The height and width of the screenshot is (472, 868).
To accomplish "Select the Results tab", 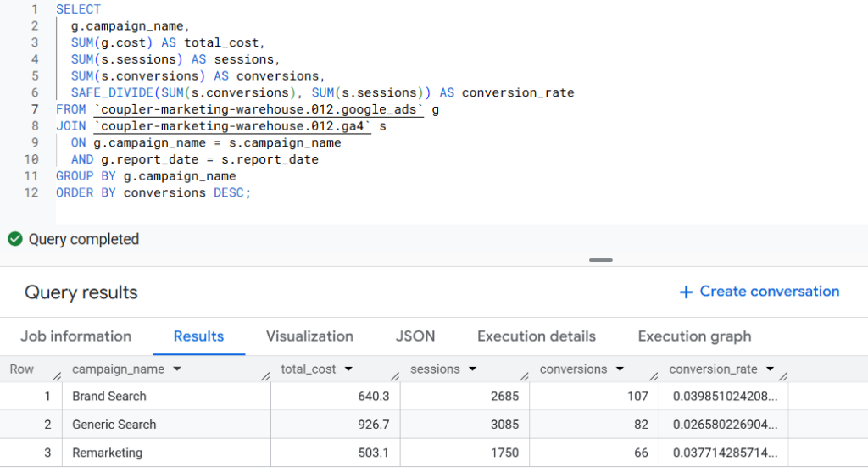I will pyautogui.click(x=198, y=336).
